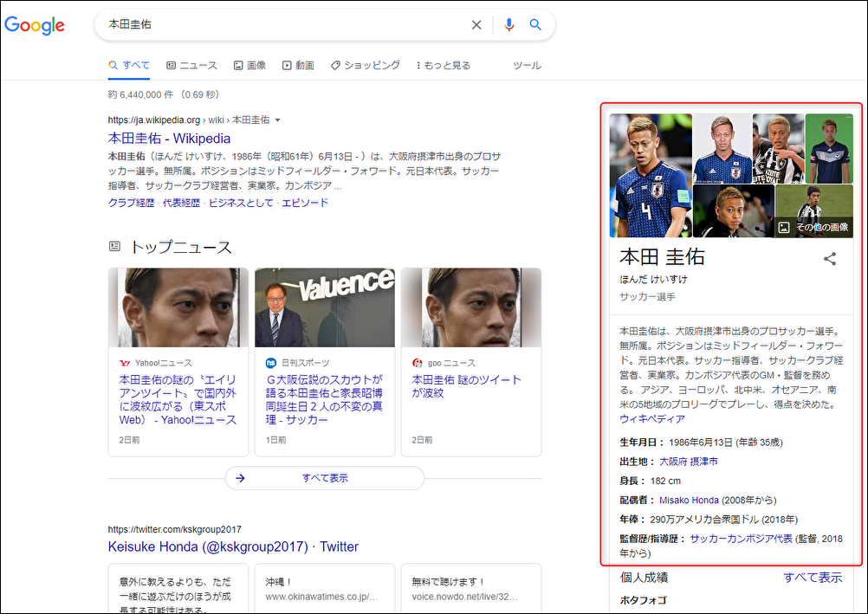Click すべて表示 next to 個人成績
Viewport: 868px width, 614px height.
813,578
